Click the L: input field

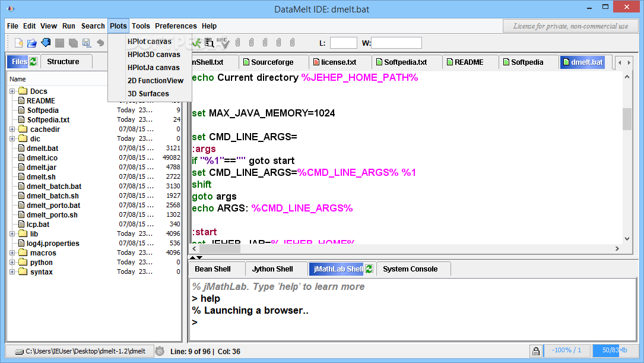(343, 43)
